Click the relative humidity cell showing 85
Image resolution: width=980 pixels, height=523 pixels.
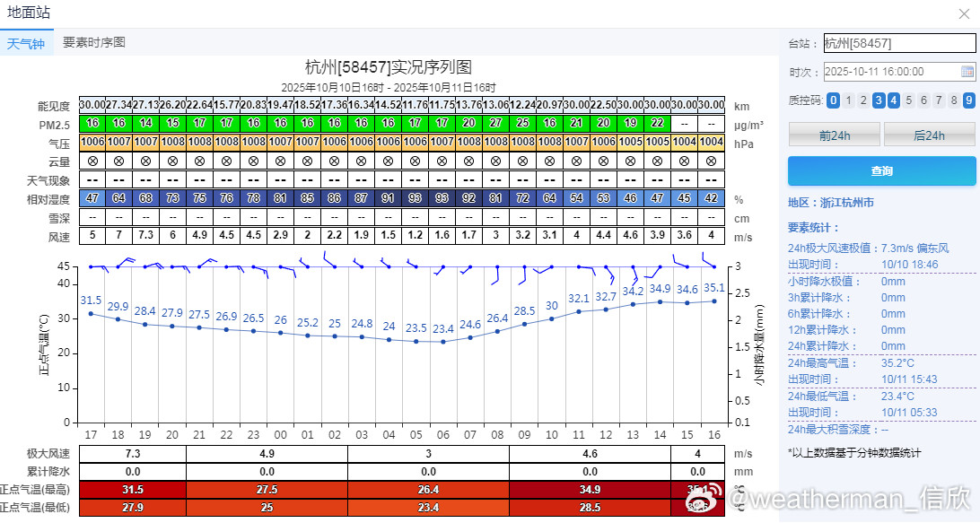pyautogui.click(x=308, y=198)
